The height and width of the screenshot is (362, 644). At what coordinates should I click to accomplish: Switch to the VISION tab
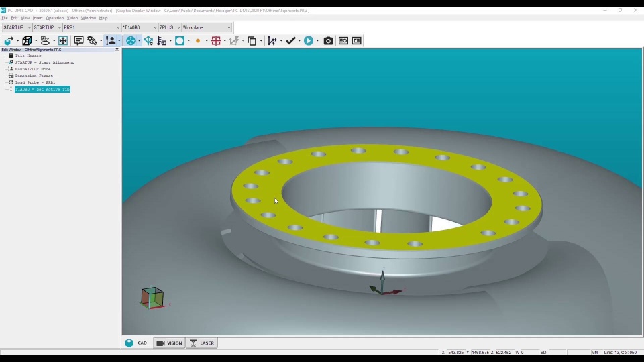[x=169, y=343]
